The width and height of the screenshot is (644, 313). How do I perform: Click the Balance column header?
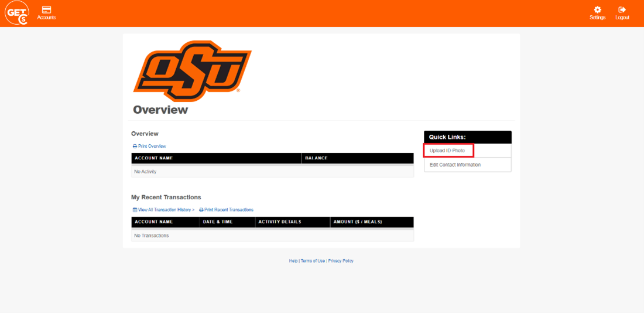316,158
